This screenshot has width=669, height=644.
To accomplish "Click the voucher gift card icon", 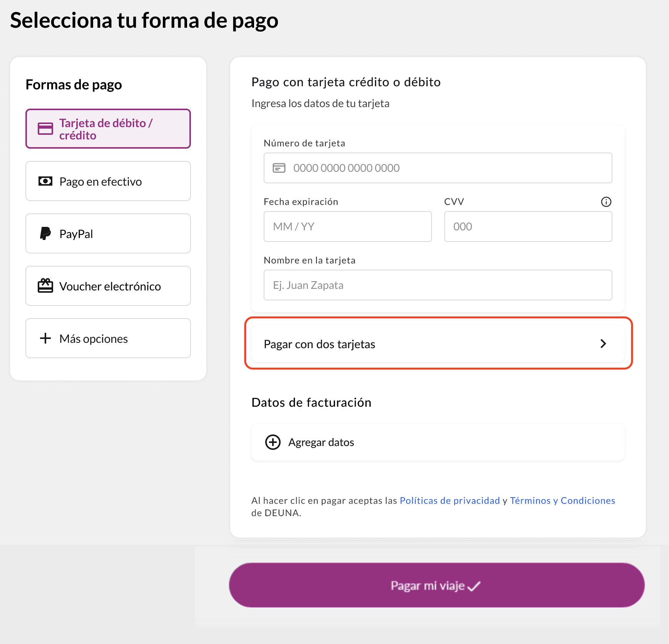I will [x=45, y=286].
